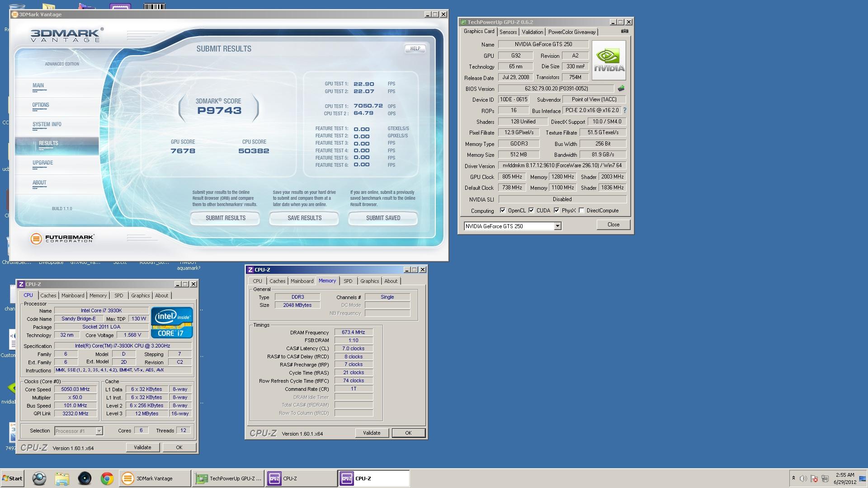Open the PowerColor Giveaway tab

[x=572, y=32]
